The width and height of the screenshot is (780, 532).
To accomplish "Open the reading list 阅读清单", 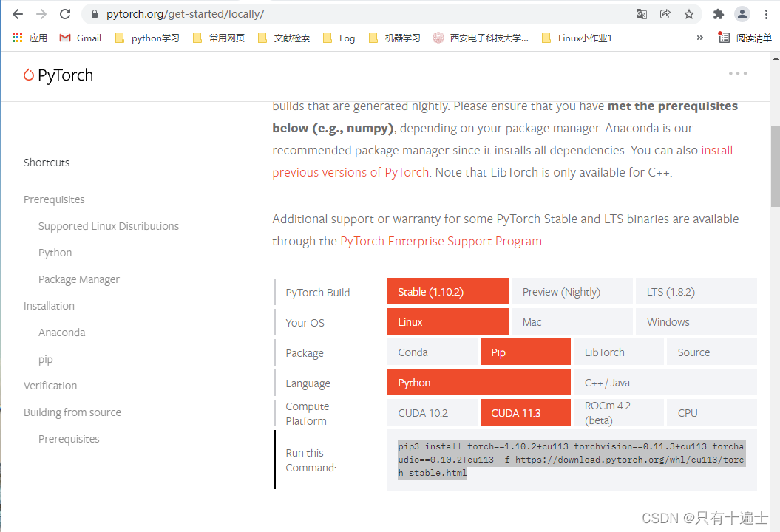I will [745, 38].
